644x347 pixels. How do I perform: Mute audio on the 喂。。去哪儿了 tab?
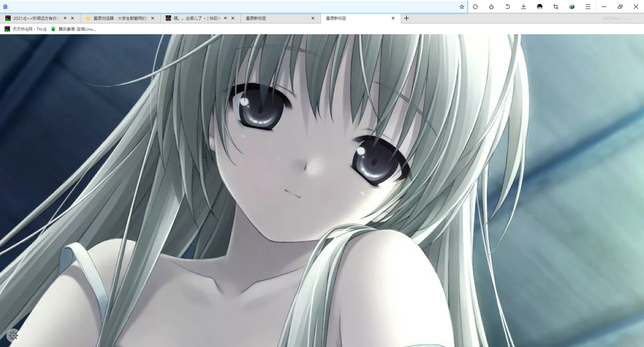point(225,18)
